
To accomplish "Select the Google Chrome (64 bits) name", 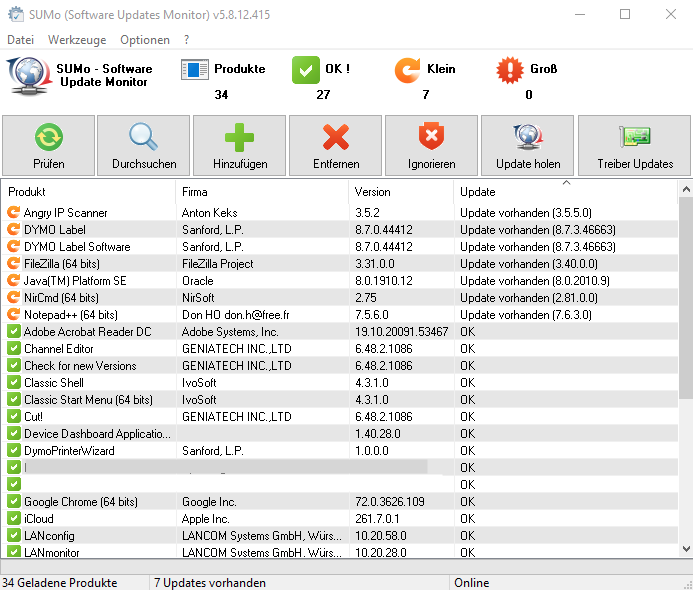I will 81,502.
